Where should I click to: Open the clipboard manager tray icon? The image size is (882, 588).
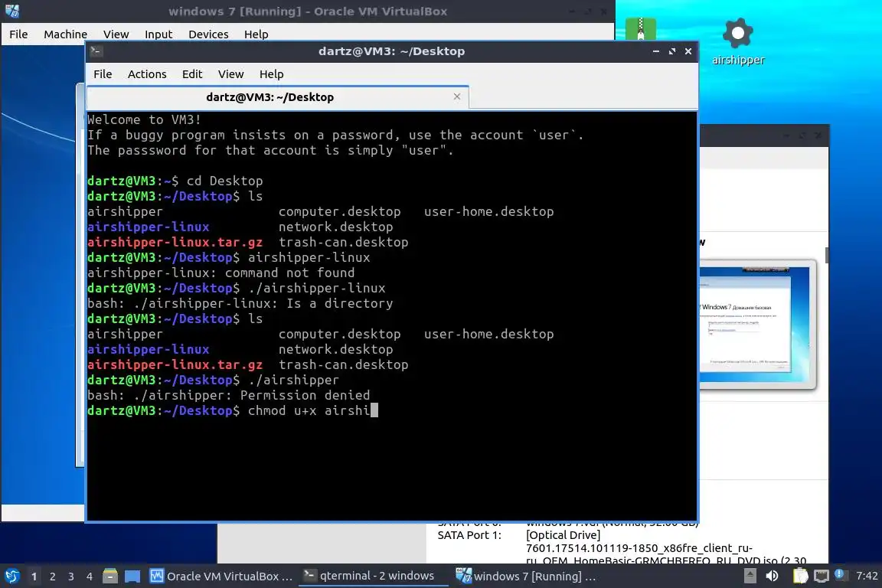tap(800, 576)
